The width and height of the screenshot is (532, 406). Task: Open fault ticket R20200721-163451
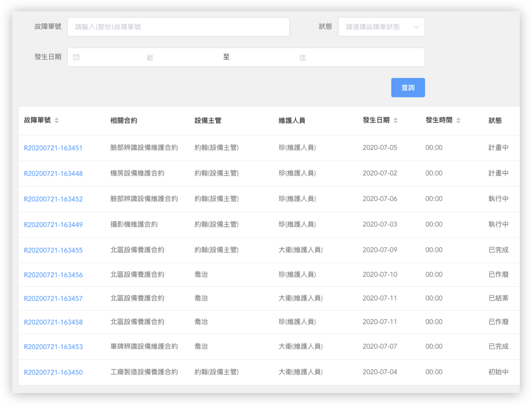(x=53, y=148)
